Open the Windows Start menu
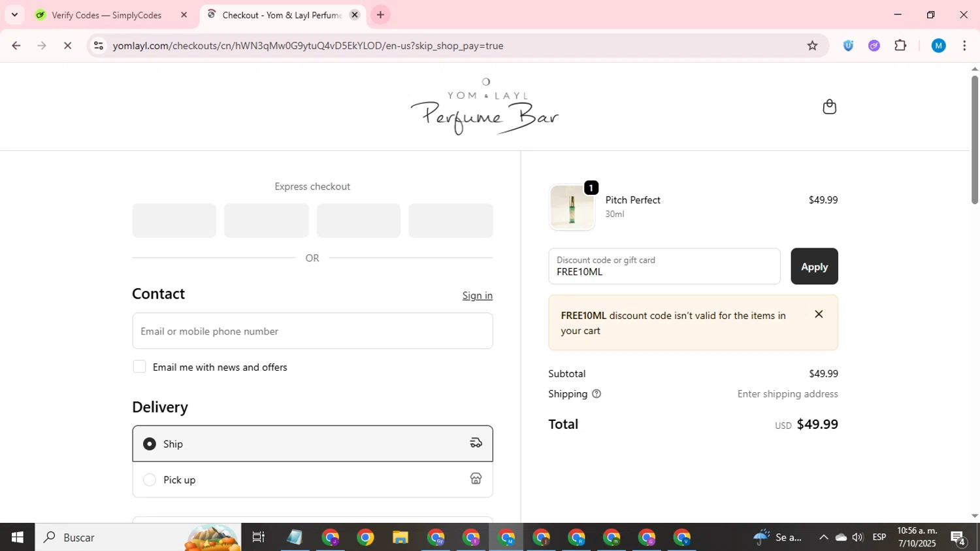The height and width of the screenshot is (551, 980). pos(17,537)
